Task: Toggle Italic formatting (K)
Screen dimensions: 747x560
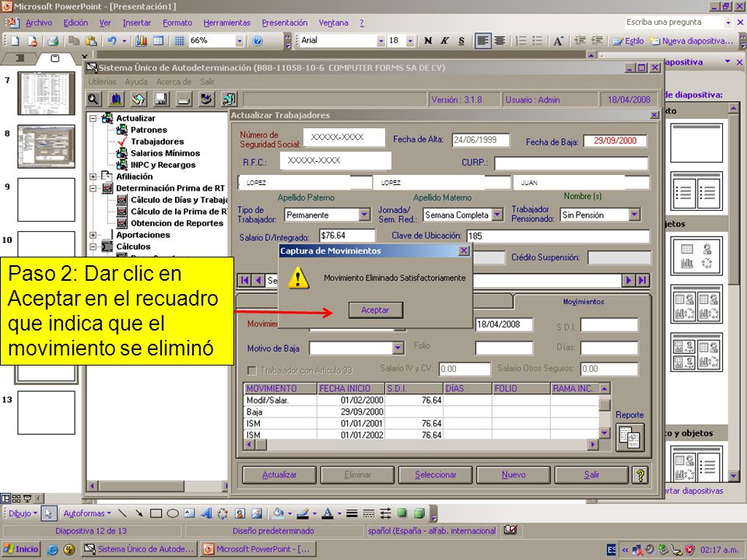Action: click(x=444, y=41)
